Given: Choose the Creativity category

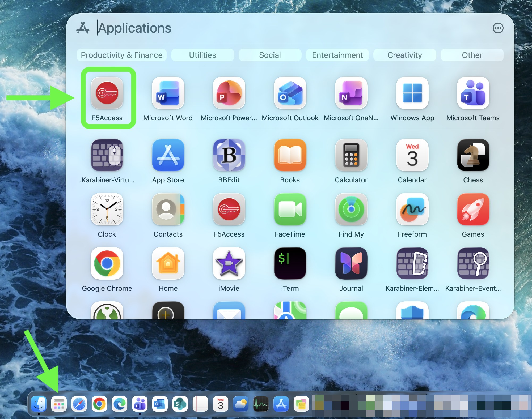Looking at the screenshot, I should point(405,55).
